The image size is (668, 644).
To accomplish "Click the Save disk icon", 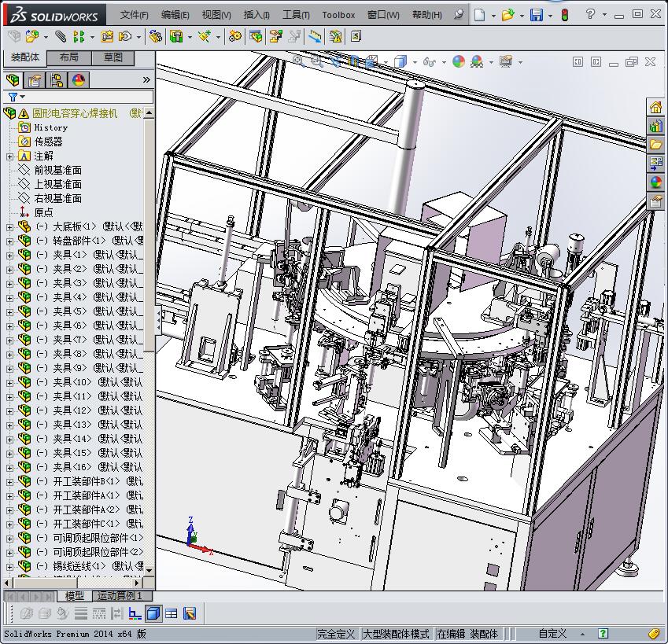I will click(536, 15).
